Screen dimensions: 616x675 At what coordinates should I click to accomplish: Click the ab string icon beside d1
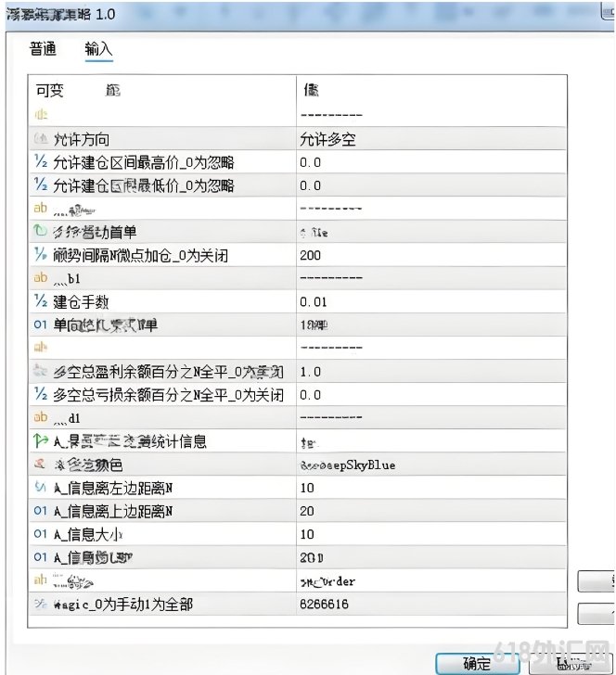[x=41, y=417]
